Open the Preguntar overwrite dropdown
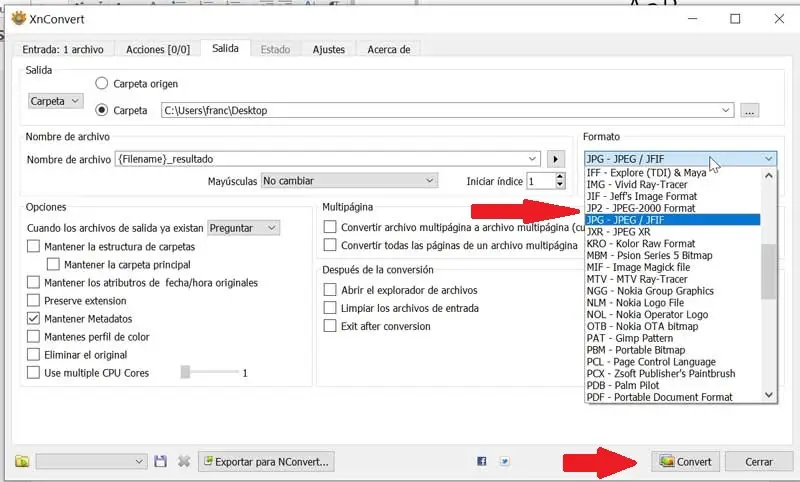The width and height of the screenshot is (800, 482). (243, 228)
